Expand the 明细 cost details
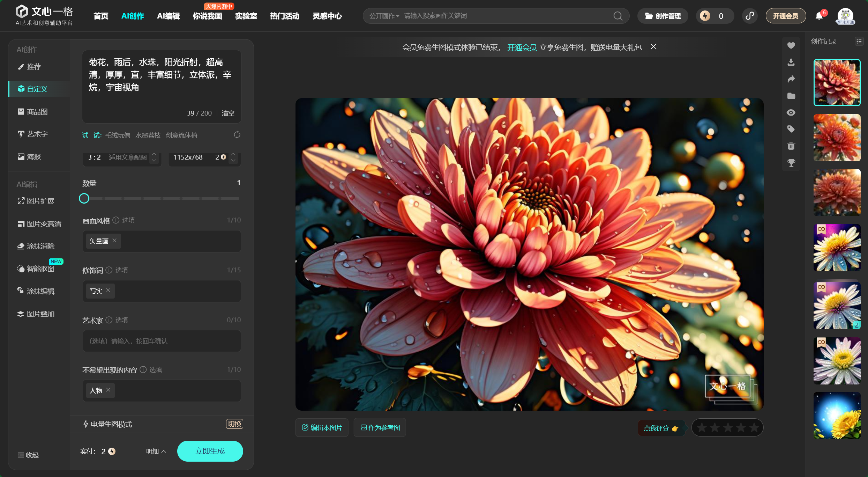 point(156,451)
